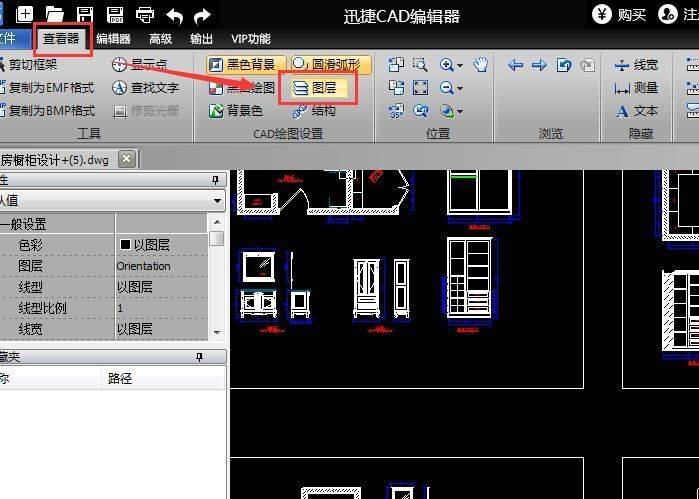Open the 线型 value 以图层 dropdown

point(161,287)
